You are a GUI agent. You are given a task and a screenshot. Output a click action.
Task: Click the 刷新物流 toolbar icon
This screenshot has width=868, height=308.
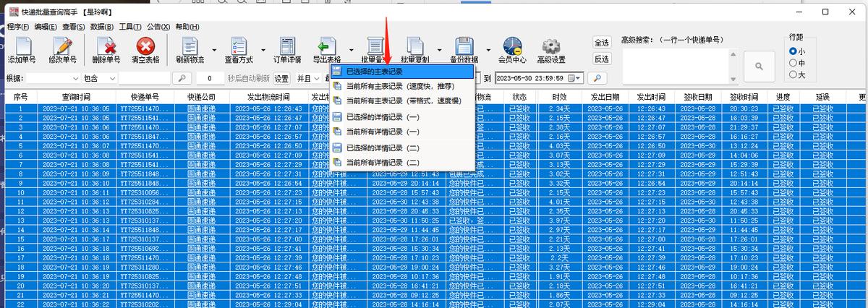190,46
